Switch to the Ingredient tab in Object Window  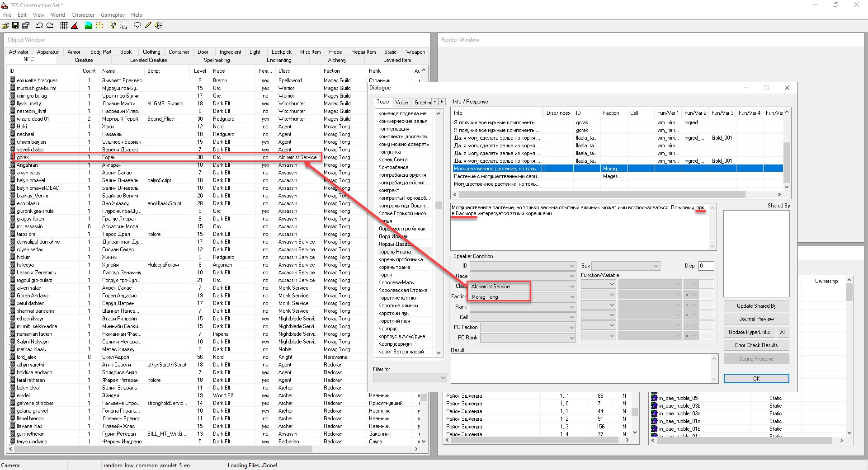(230, 52)
